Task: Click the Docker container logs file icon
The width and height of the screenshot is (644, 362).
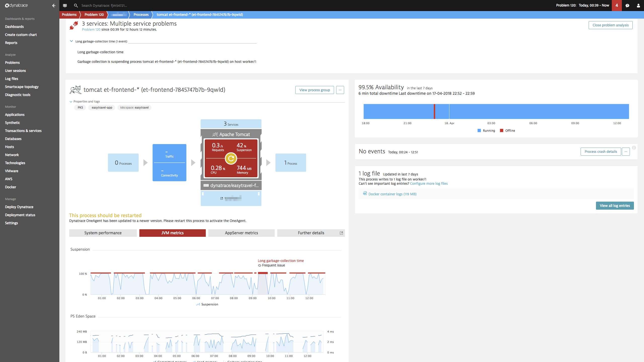Action: (365, 193)
